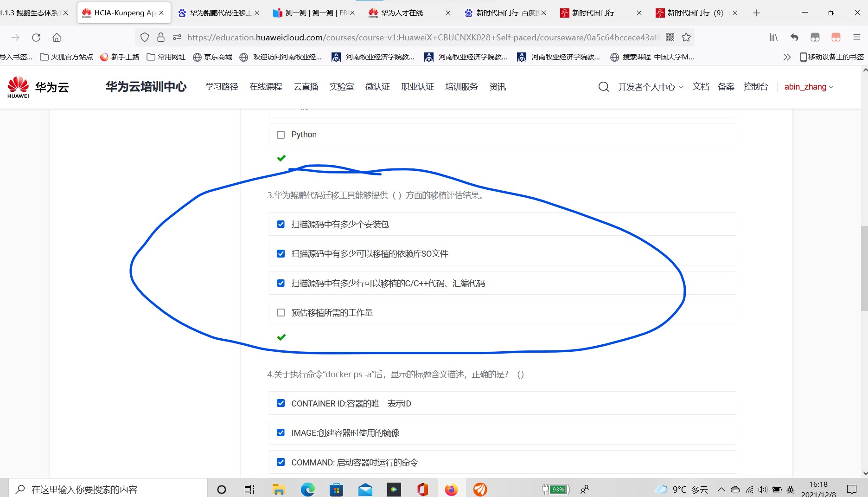Reload the page with the refresh icon
Image resolution: width=868 pixels, height=497 pixels.
click(x=36, y=38)
